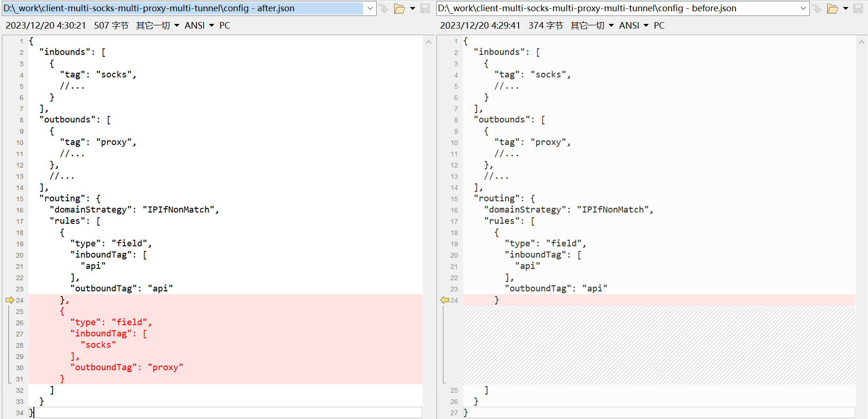The image size is (868, 419).
Task: Expand the after.json path history dropdown
Action: tap(370, 8)
